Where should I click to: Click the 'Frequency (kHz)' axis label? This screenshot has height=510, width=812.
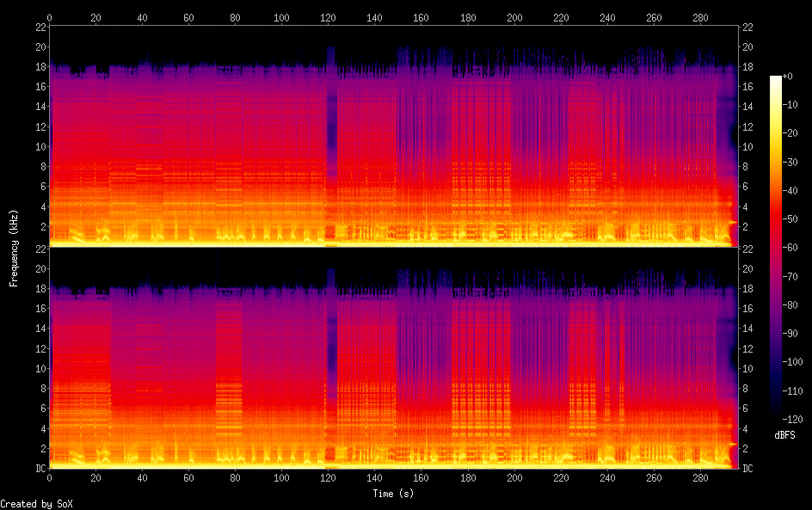(x=14, y=248)
